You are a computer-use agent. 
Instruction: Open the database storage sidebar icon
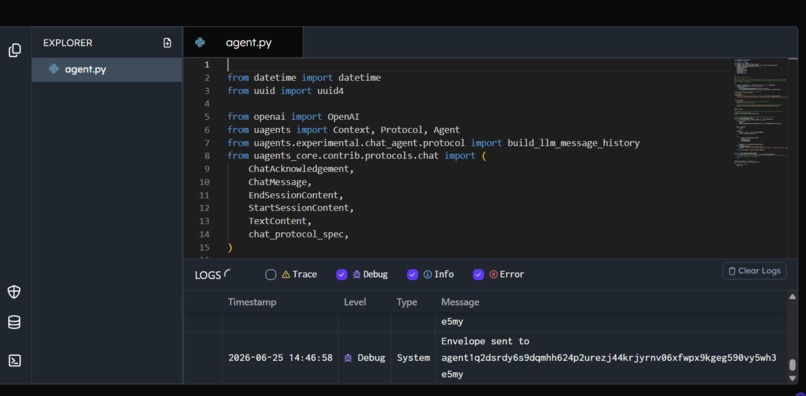(x=14, y=323)
